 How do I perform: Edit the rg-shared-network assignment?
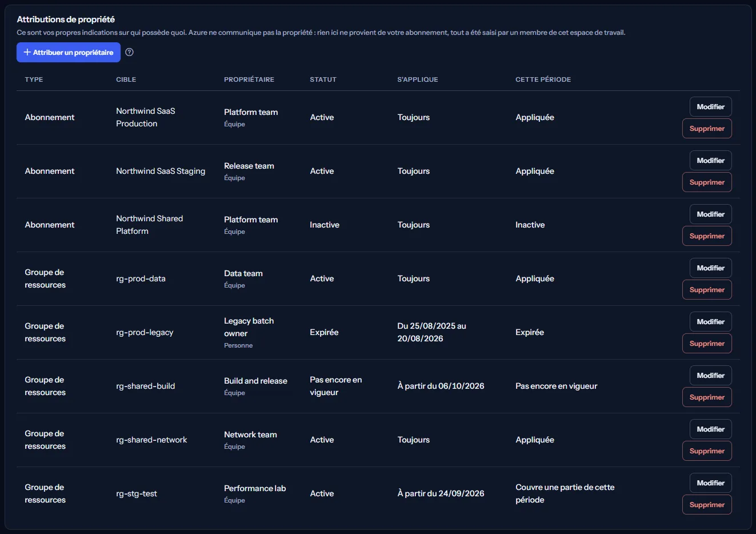click(710, 429)
